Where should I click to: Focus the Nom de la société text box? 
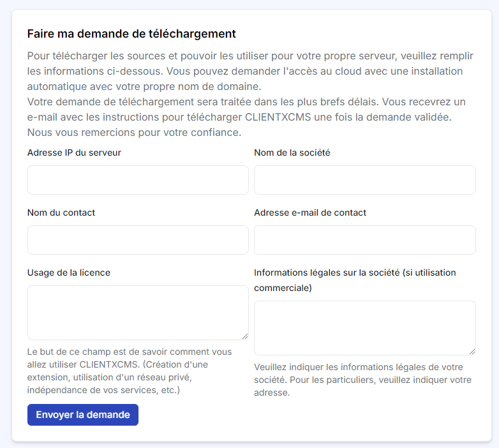click(x=364, y=180)
